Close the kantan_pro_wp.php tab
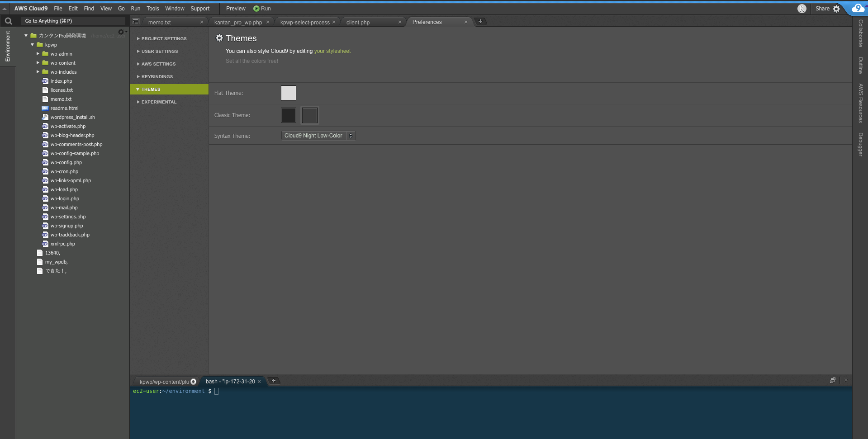The width and height of the screenshot is (868, 439). click(268, 22)
